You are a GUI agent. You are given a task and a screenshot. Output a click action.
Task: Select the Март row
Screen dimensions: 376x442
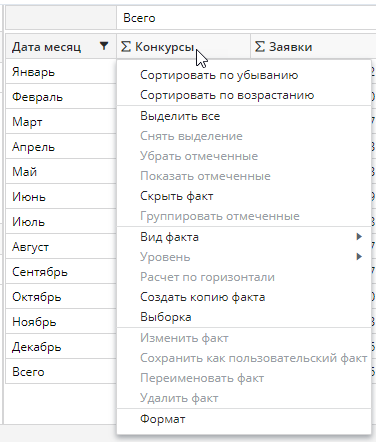[x=61, y=122]
